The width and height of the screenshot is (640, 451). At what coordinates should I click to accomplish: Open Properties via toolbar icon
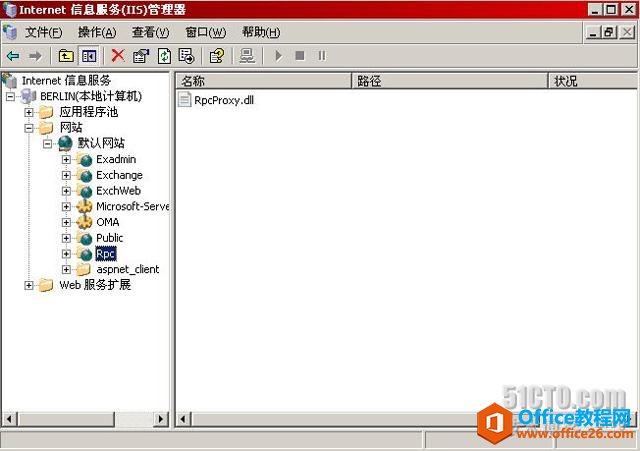click(141, 56)
